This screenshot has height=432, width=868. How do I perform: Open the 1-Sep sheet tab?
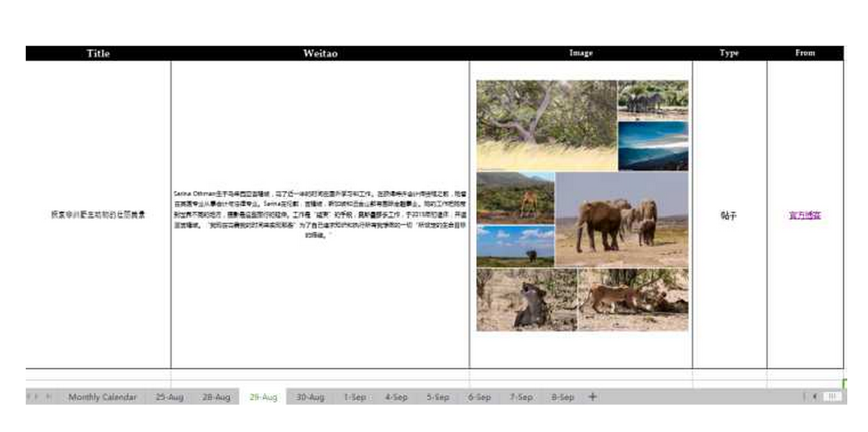[354, 397]
